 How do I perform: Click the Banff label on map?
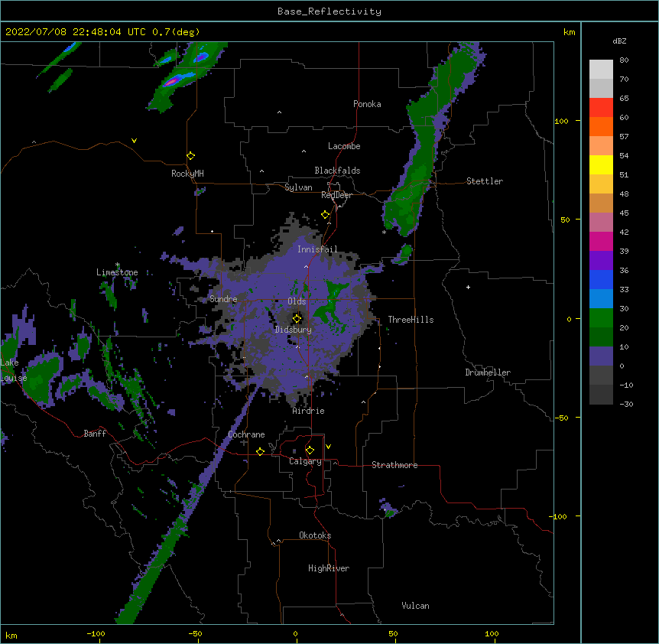pyautogui.click(x=95, y=434)
